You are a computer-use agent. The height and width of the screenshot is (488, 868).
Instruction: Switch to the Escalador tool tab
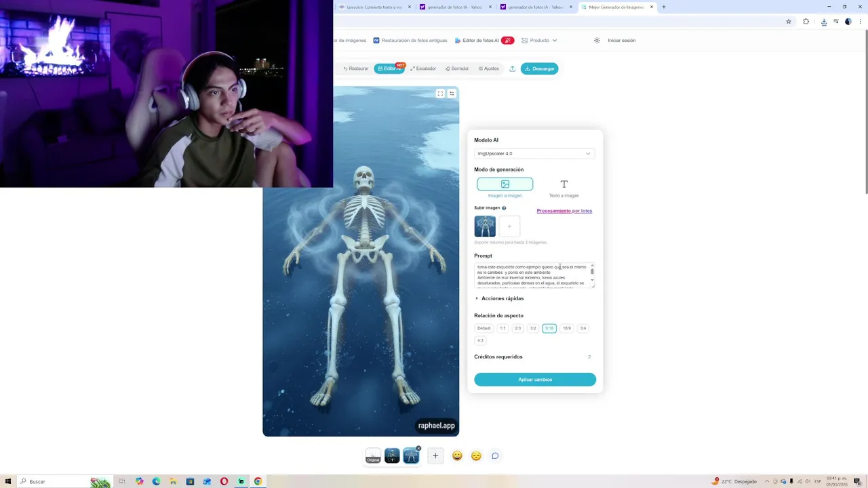(x=423, y=68)
